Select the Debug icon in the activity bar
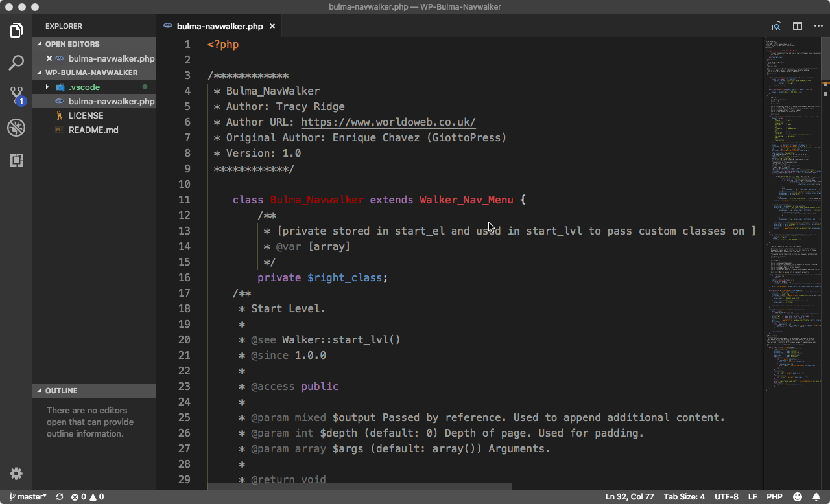 pyautogui.click(x=16, y=127)
